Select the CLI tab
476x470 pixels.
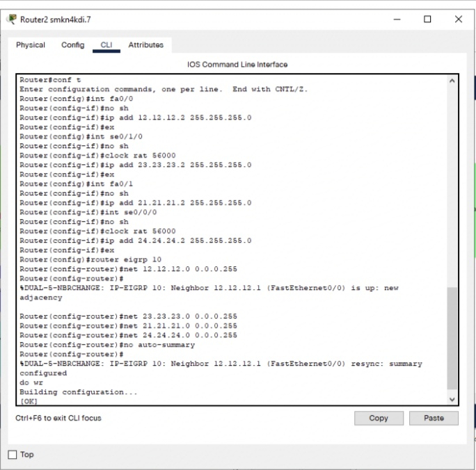(106, 45)
